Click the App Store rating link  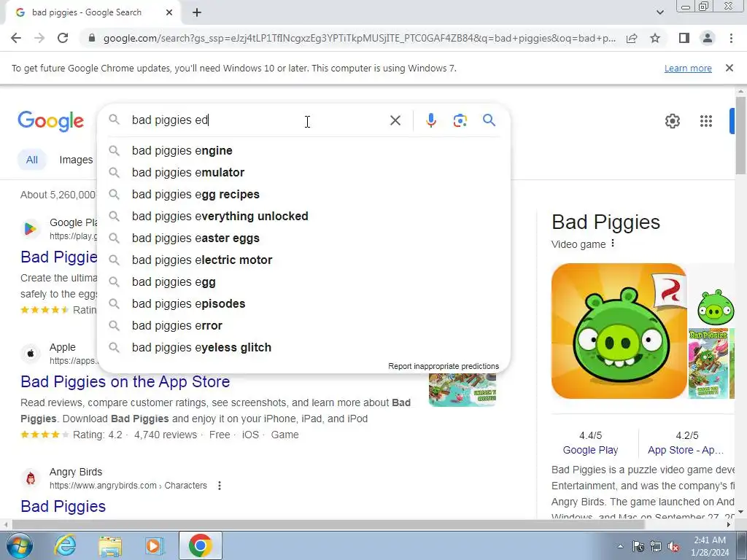[686, 450]
